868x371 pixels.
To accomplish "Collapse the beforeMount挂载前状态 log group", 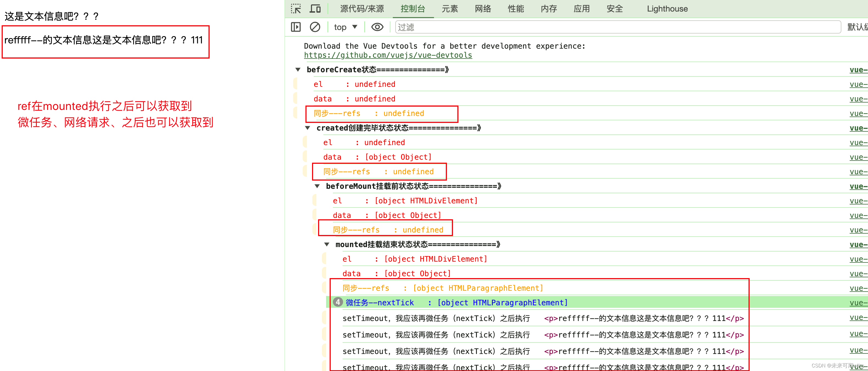I will point(317,186).
